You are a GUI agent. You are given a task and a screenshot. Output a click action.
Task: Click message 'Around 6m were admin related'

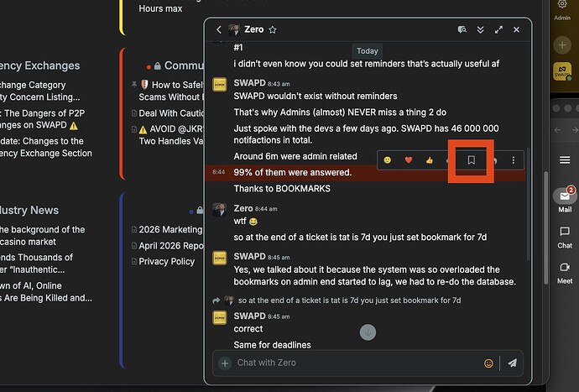(x=295, y=156)
